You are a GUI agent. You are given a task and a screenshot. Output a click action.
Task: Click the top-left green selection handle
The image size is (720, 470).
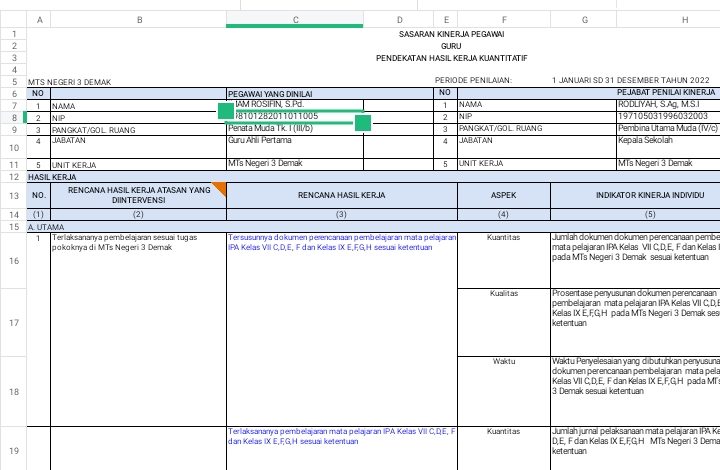tap(226, 110)
